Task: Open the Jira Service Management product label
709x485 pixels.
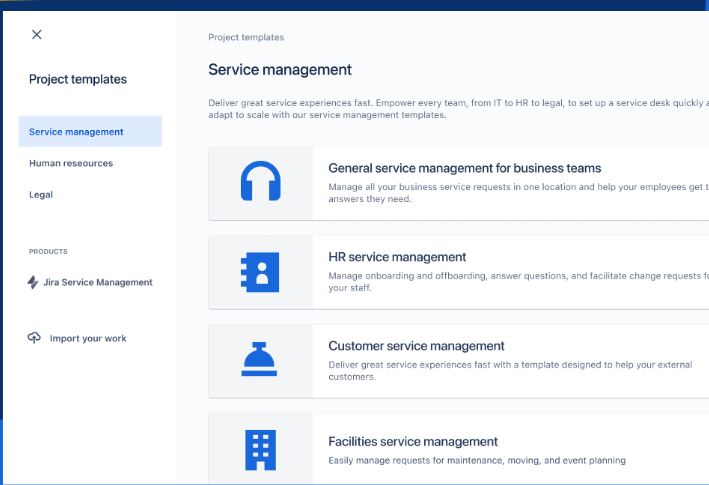Action: [98, 282]
